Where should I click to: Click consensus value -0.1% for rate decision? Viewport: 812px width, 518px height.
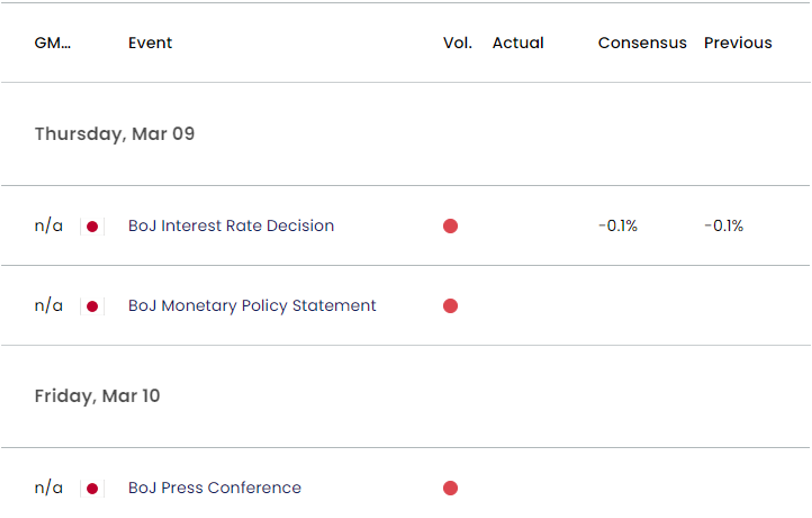[617, 226]
